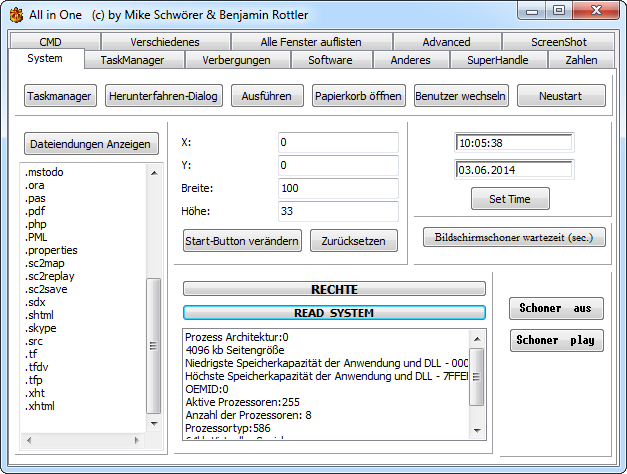Click into the Höhe text field

coord(338,211)
